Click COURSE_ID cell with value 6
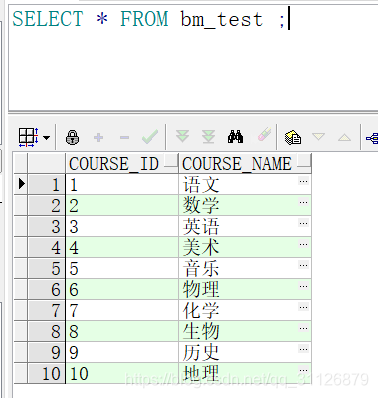This screenshot has width=378, height=398. click(x=122, y=289)
